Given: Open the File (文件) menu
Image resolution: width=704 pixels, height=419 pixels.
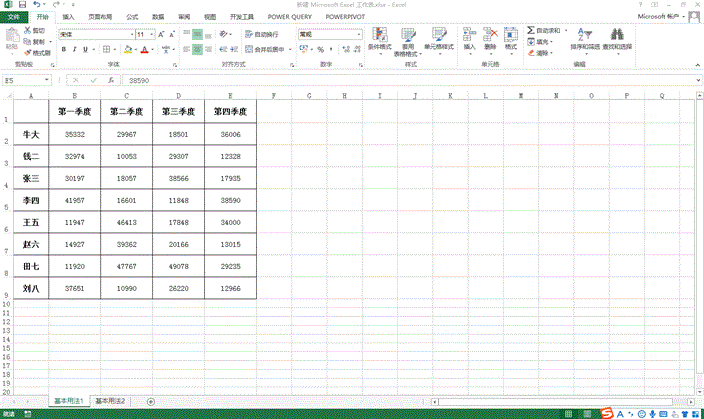Looking at the screenshot, I should point(14,17).
